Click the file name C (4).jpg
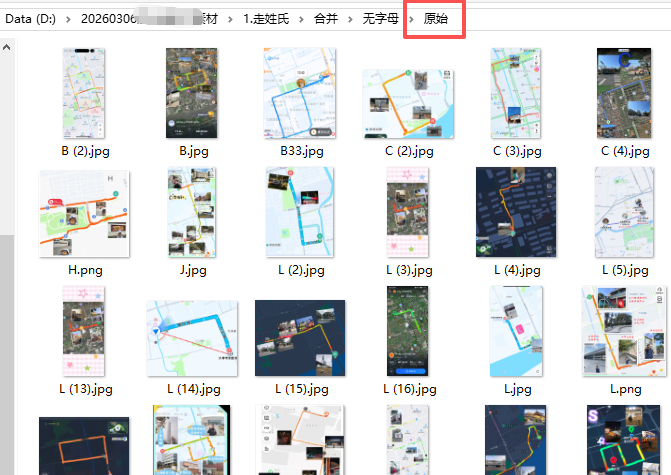The image size is (671, 475). click(x=625, y=151)
